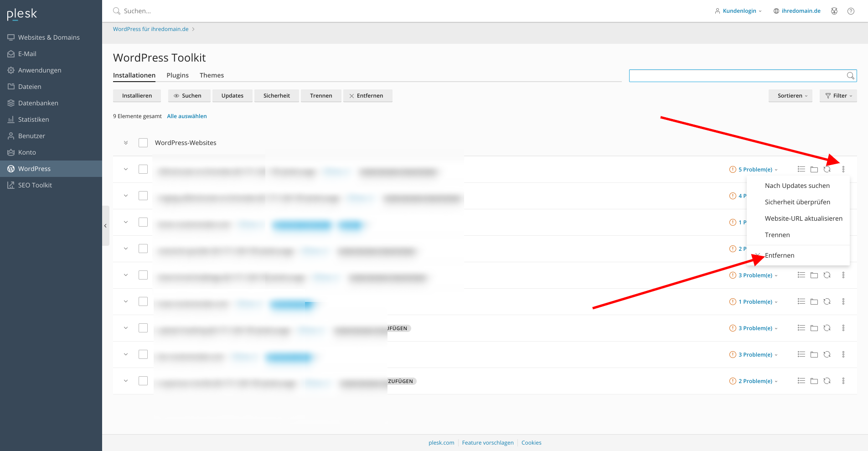Click the search magnifier in filter field
This screenshot has height=451, width=868.
click(x=851, y=76)
